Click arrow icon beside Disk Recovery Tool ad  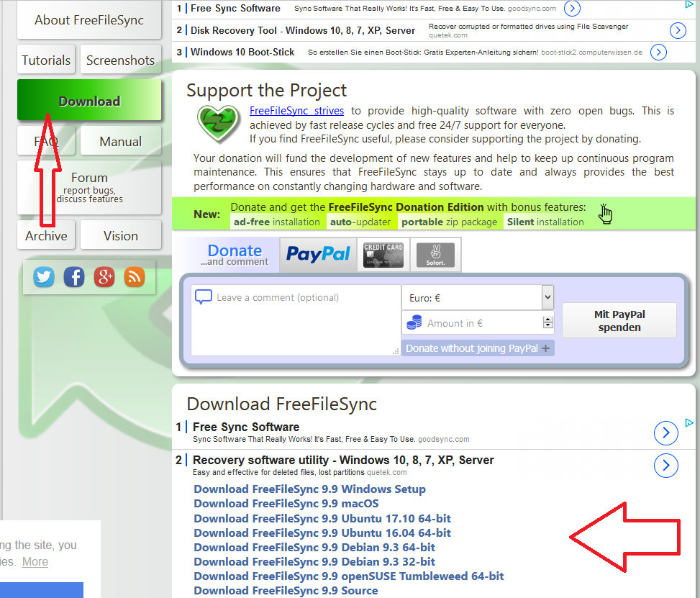coord(678,30)
